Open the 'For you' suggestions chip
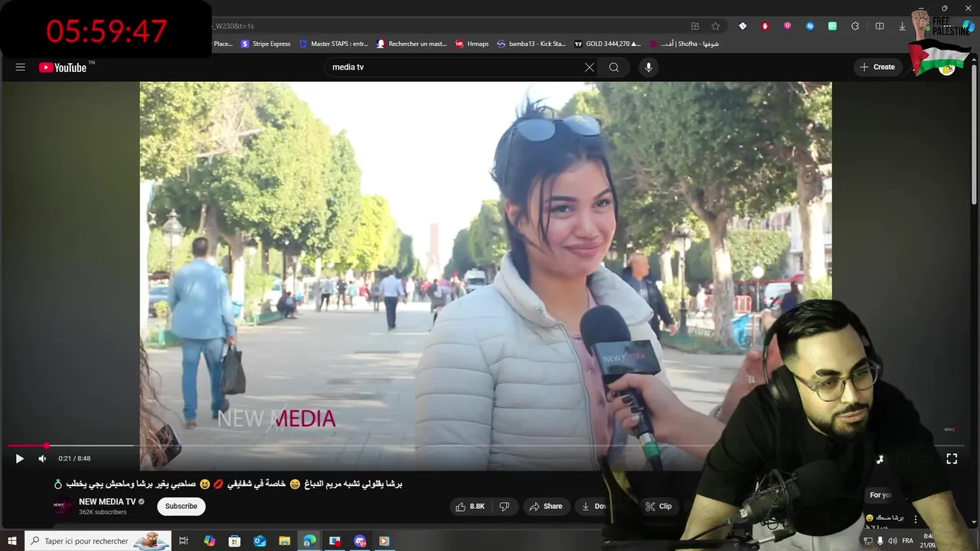980x551 pixels. [x=880, y=495]
